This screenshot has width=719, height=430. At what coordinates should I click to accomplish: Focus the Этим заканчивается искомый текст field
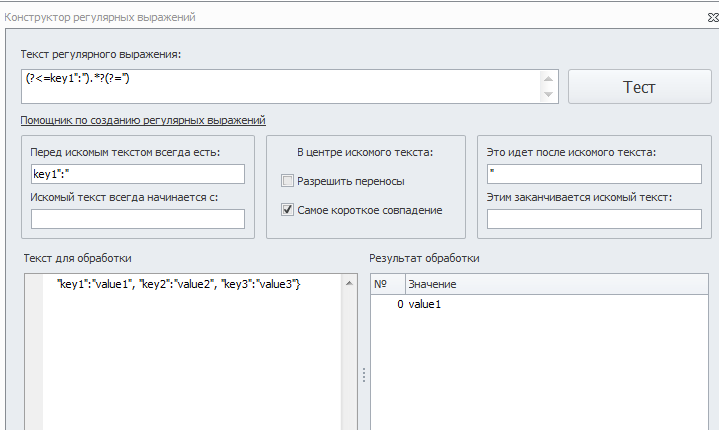(x=594, y=219)
